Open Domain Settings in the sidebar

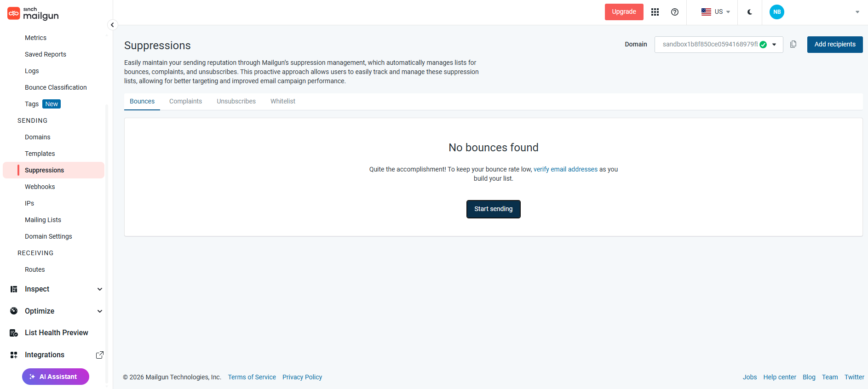(x=48, y=236)
